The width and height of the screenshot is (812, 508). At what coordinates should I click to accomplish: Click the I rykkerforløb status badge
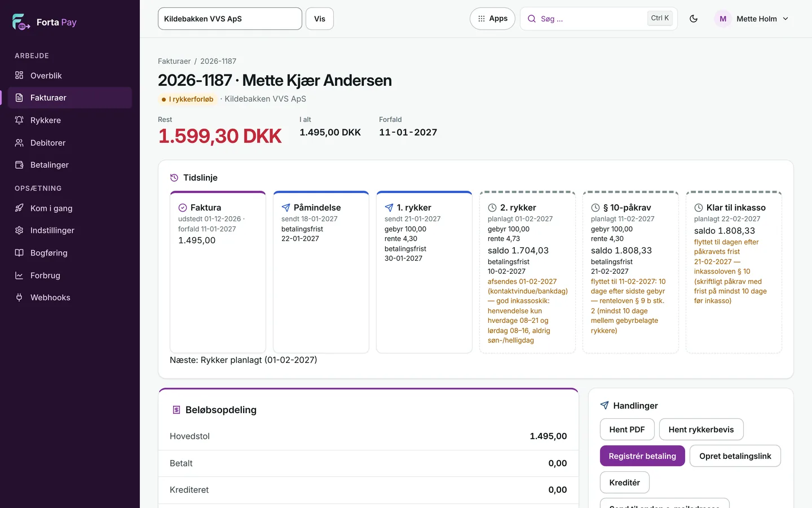click(x=187, y=99)
